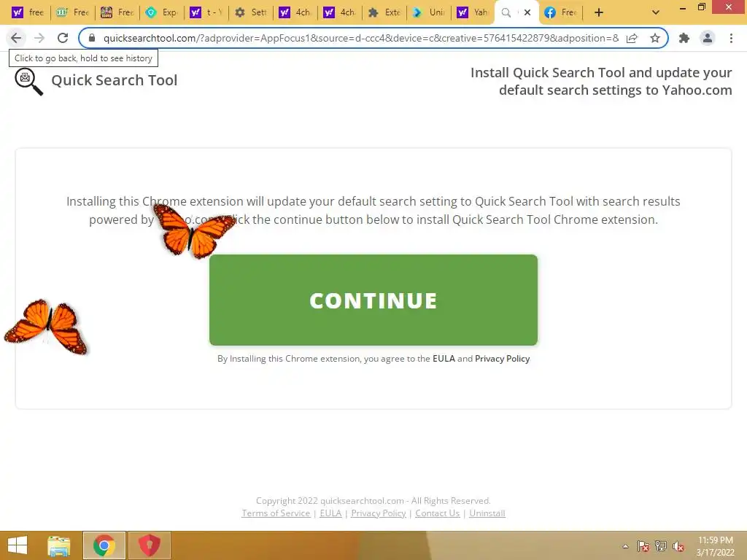
Task: Open the EULA link below the CONTINUE button
Action: click(x=444, y=359)
